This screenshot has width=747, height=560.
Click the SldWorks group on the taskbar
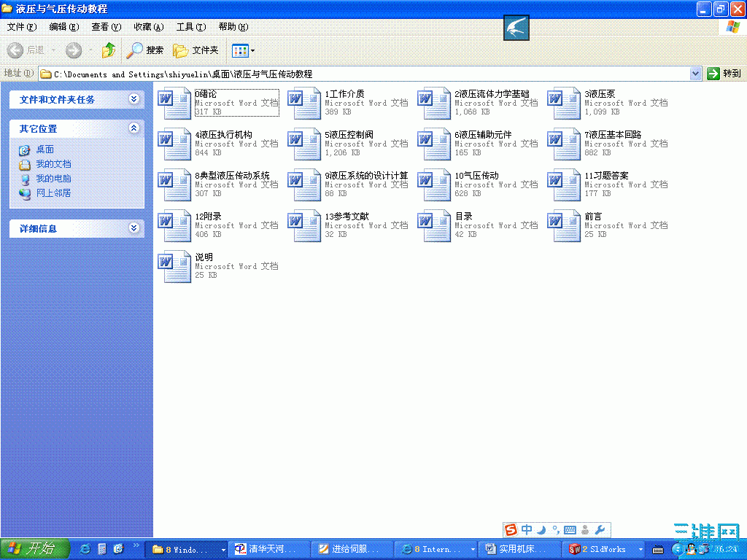pos(603,549)
